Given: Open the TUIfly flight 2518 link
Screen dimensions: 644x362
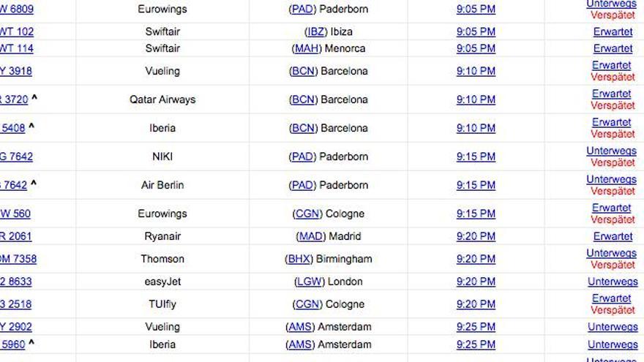Looking at the screenshot, I should [16, 304].
